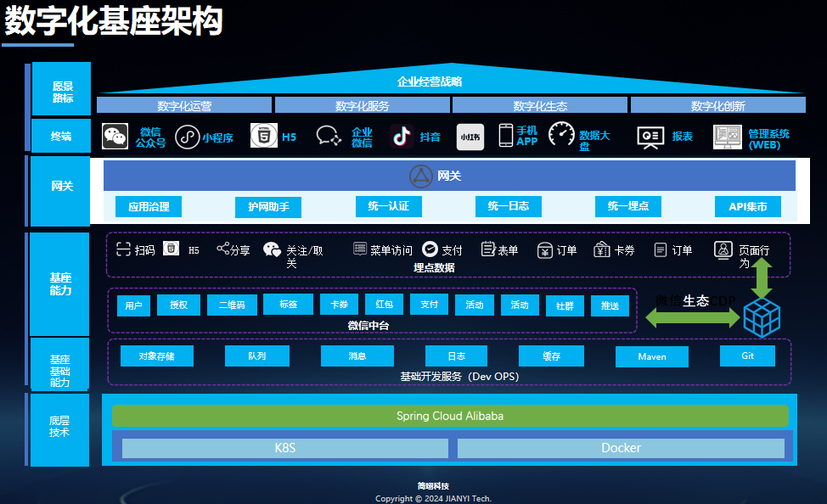Click the 应用治理 button
The image size is (827, 504).
[149, 206]
